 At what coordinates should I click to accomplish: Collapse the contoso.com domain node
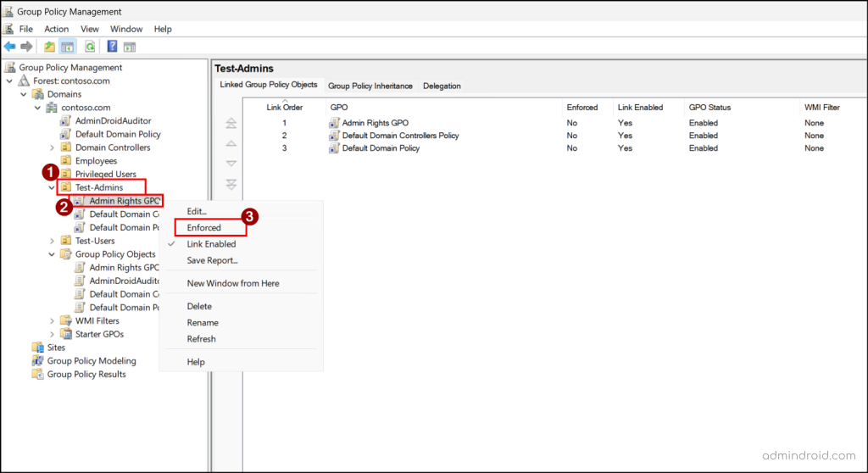tap(37, 108)
